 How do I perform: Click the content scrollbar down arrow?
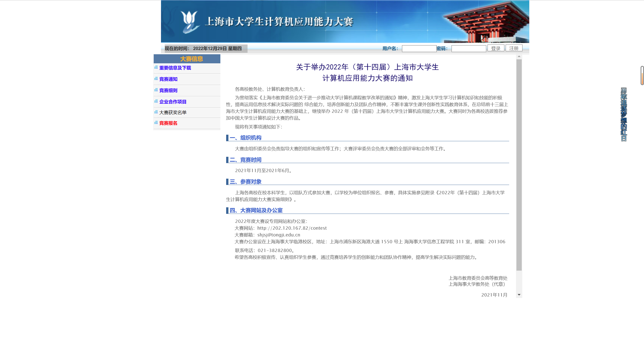pos(519,295)
